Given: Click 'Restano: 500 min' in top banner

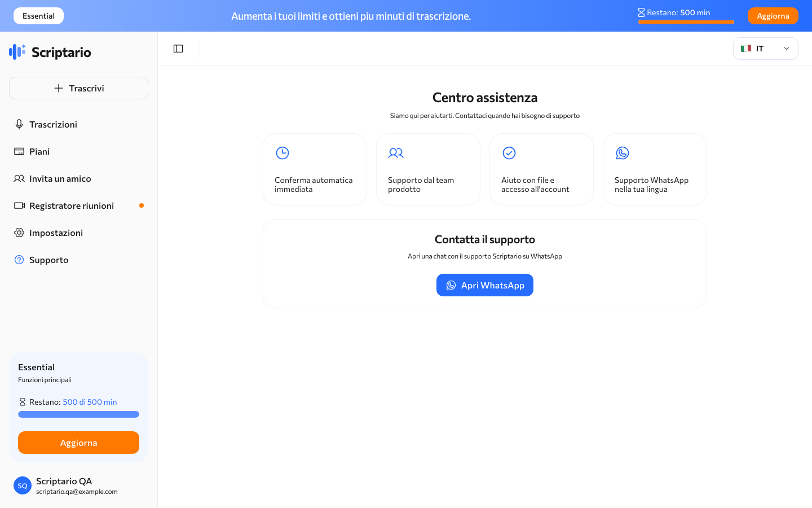Looking at the screenshot, I should (x=678, y=12).
